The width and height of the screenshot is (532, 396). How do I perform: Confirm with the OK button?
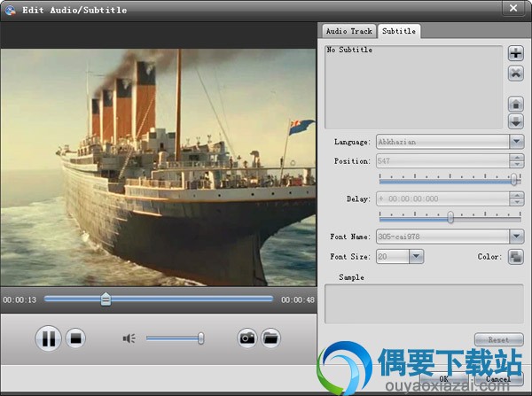(x=444, y=378)
